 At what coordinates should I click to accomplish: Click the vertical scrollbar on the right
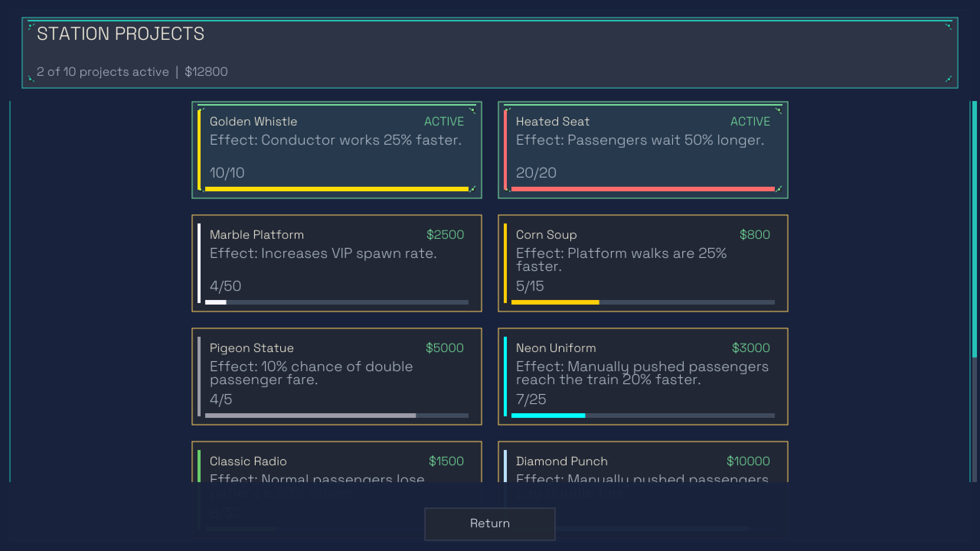[x=974, y=292]
